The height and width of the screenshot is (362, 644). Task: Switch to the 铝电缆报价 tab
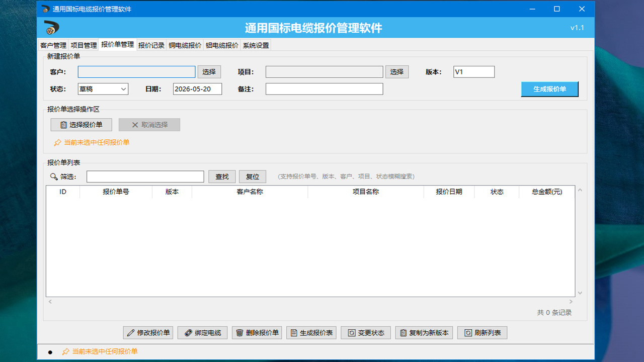(222, 45)
